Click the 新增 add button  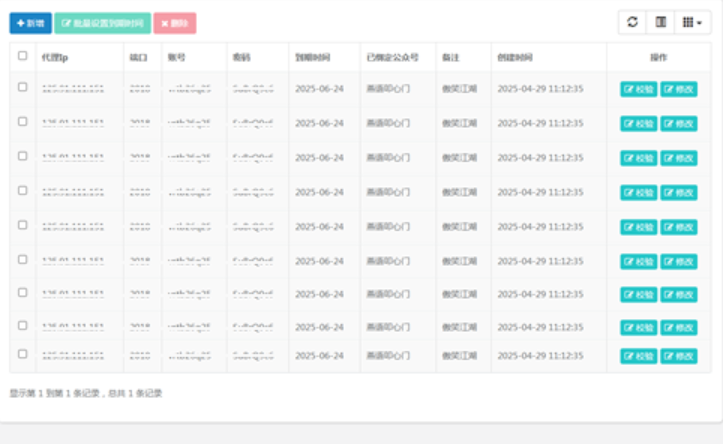pos(30,23)
